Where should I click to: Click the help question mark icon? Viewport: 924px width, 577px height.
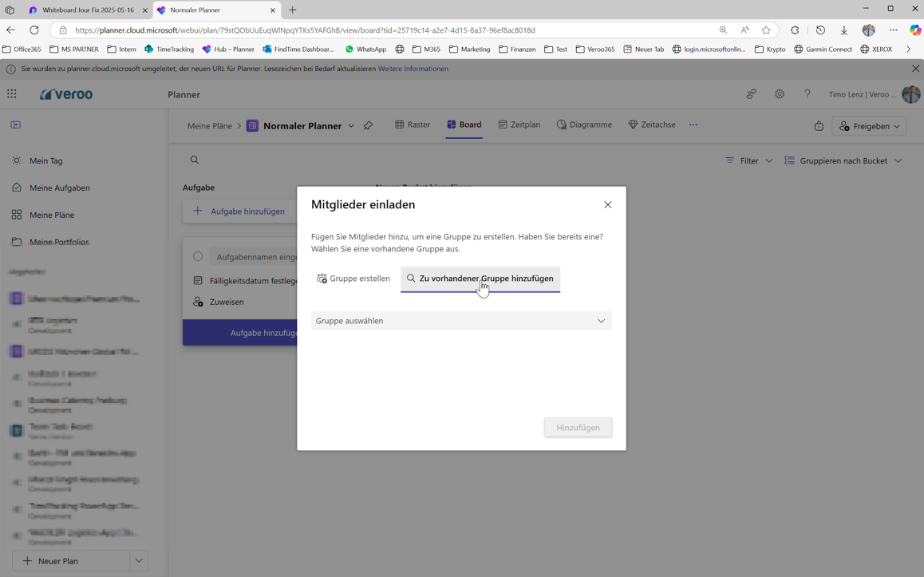click(x=807, y=94)
